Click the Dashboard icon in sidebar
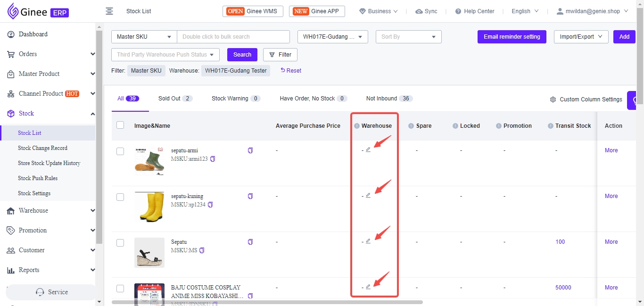Image resolution: width=644 pixels, height=306 pixels. [x=10, y=34]
